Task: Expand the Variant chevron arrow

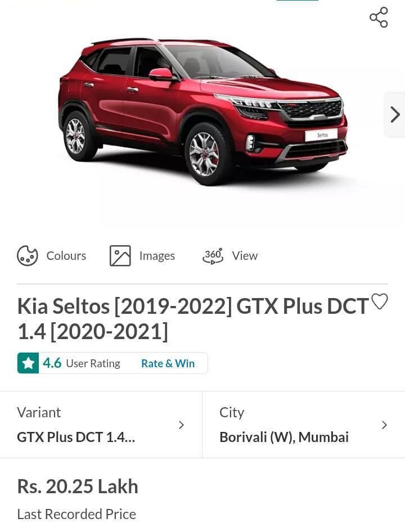Action: [181, 425]
